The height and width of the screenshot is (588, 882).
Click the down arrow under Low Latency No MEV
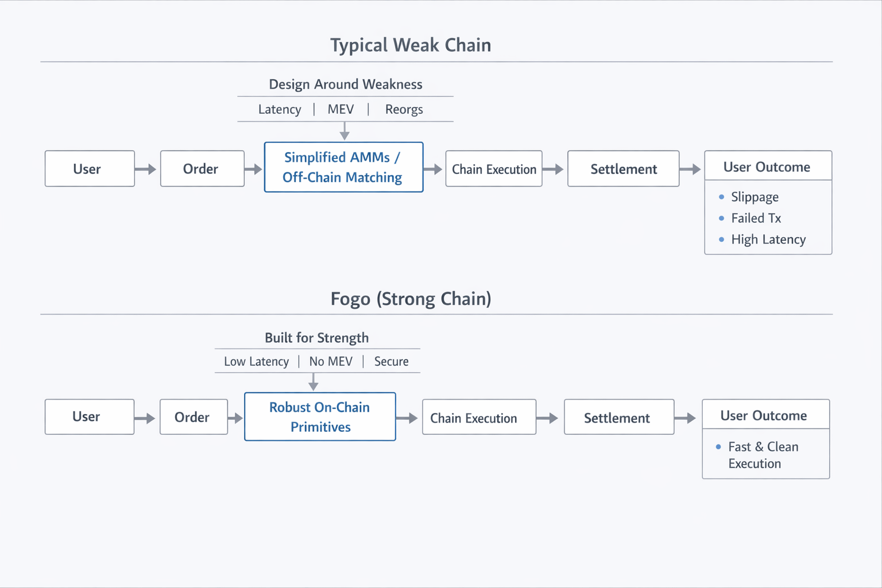point(314,382)
